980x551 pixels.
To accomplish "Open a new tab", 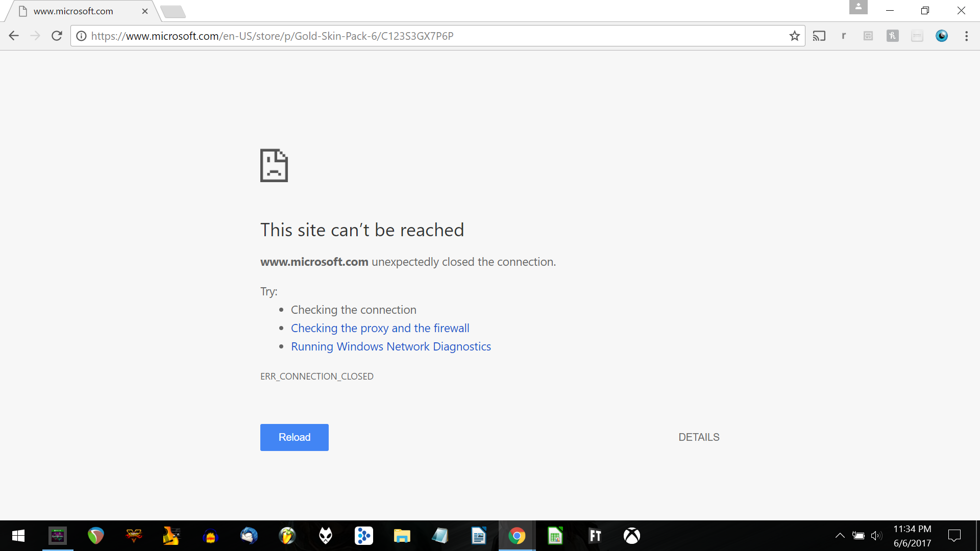I will [173, 11].
